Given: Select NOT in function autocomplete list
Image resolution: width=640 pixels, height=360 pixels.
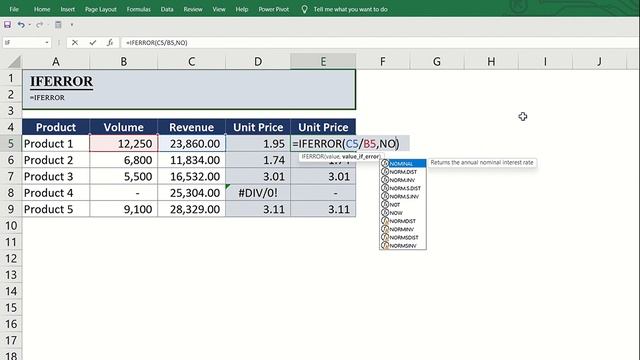Looking at the screenshot, I should point(403,204).
